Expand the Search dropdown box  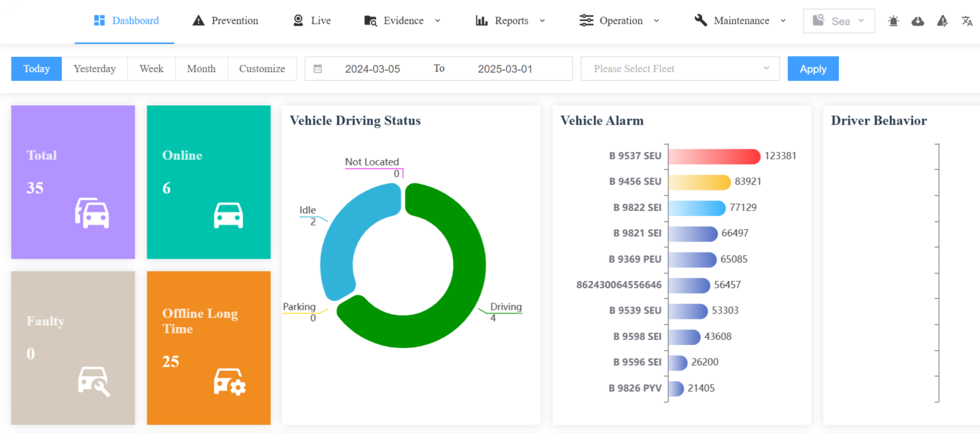838,21
